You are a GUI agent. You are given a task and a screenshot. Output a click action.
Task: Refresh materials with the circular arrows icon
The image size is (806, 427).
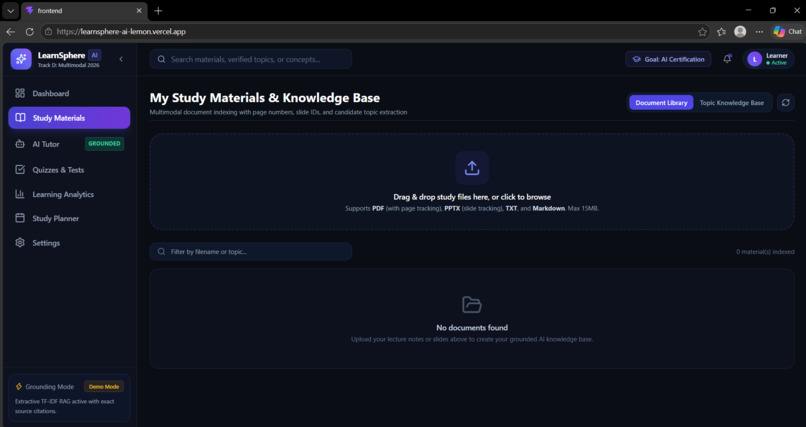pos(785,103)
